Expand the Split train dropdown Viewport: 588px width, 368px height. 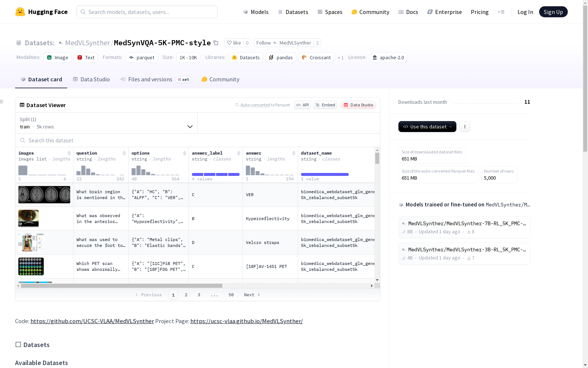107,123
